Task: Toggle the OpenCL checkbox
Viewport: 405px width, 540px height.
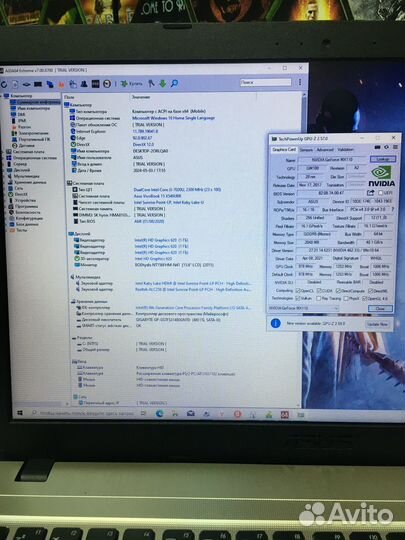Action: [298, 291]
